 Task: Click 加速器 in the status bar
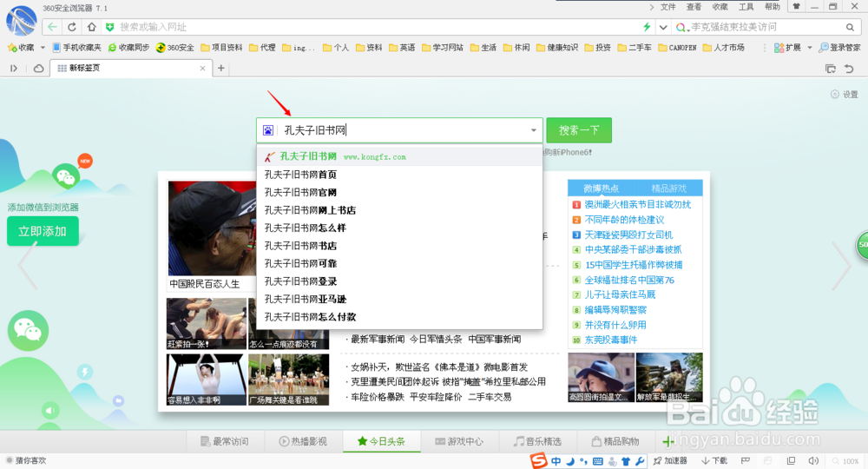point(670,460)
